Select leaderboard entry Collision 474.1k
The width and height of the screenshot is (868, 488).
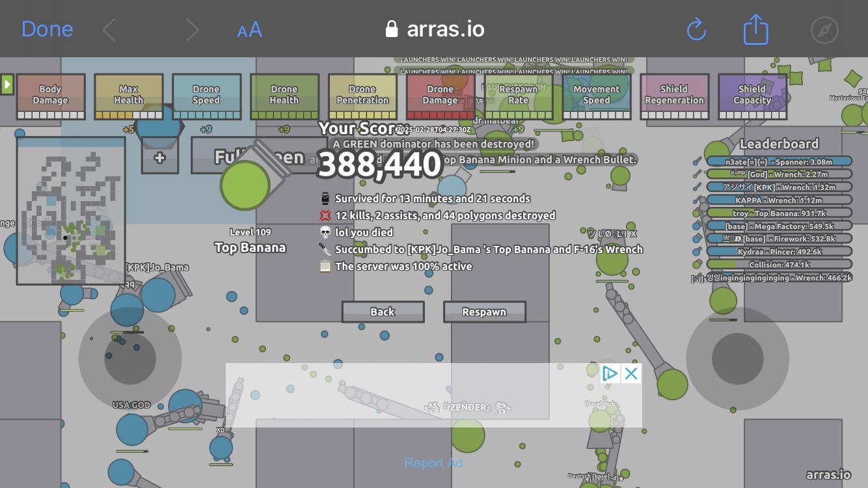click(779, 265)
